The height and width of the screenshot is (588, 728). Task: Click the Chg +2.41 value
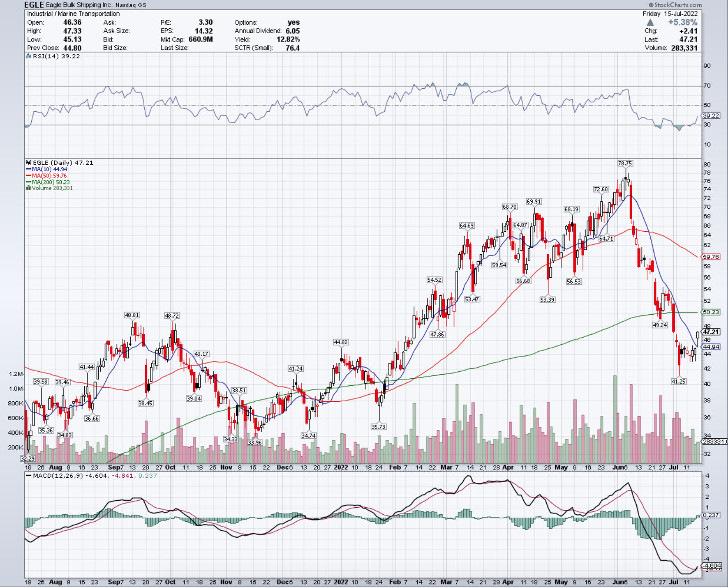pos(688,31)
